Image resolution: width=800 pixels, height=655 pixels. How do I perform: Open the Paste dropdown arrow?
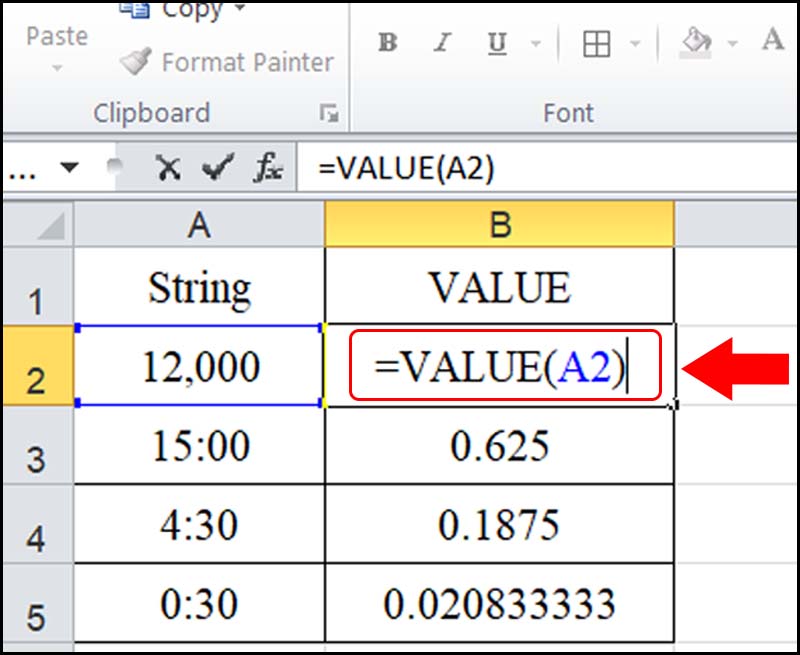57,68
